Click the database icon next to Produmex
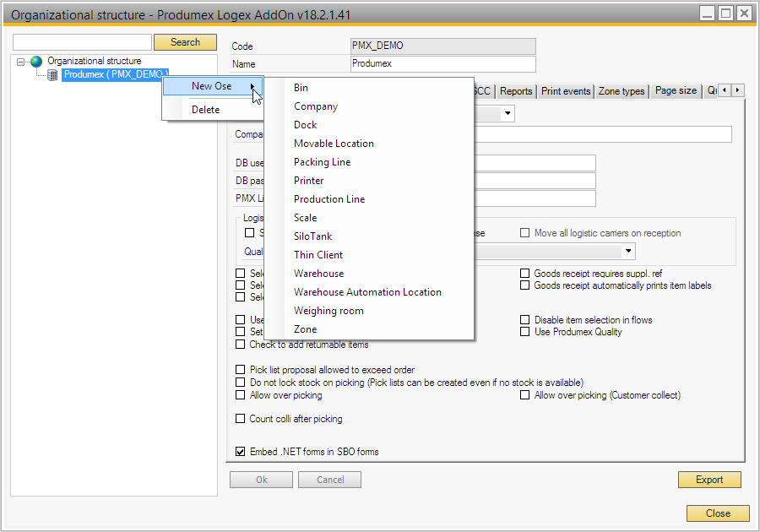The image size is (760, 532). click(x=52, y=74)
